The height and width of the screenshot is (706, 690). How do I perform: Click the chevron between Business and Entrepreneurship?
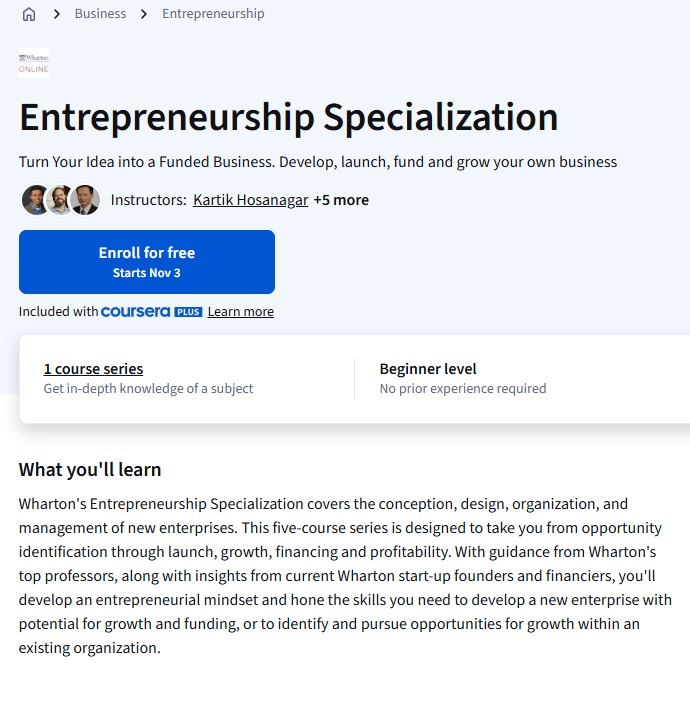tap(144, 14)
